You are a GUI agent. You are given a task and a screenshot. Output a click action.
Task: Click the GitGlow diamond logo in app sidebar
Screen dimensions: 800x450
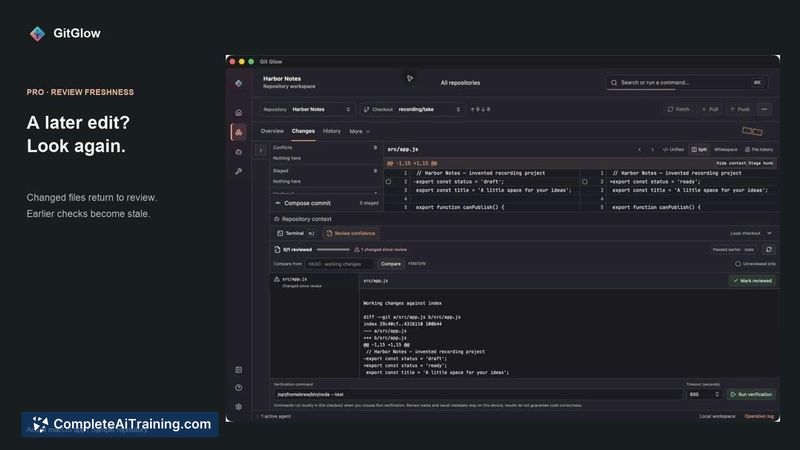coord(238,83)
